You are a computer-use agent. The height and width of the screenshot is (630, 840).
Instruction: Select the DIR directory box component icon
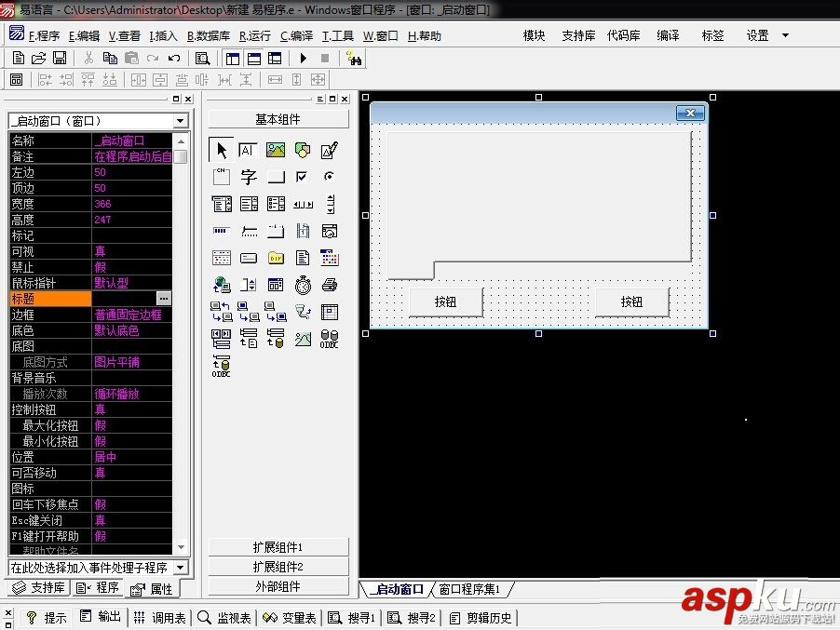(276, 258)
